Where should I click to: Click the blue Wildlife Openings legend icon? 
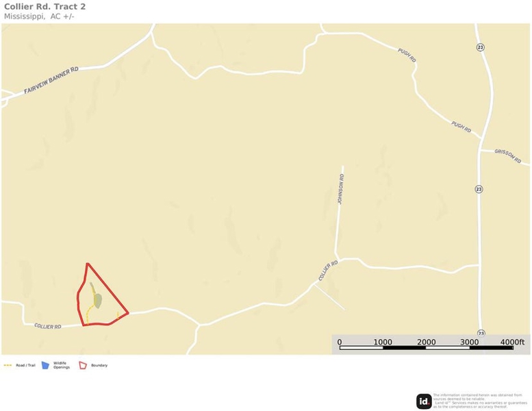(x=45, y=365)
